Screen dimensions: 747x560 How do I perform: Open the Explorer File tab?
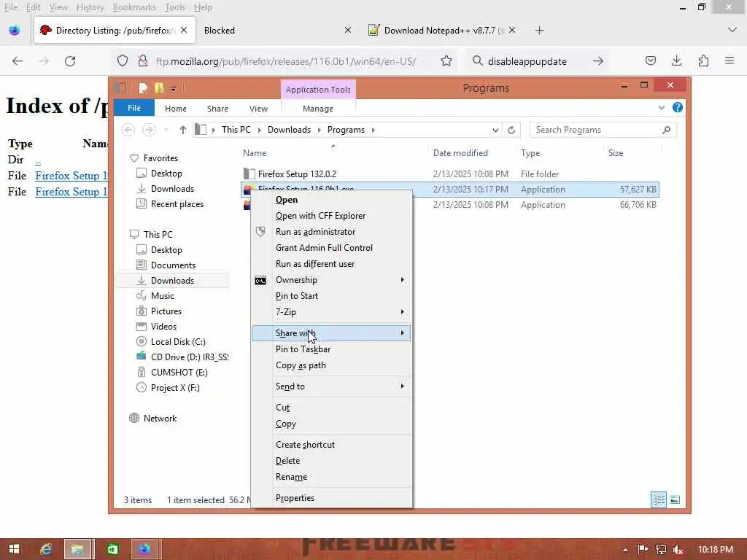coord(134,108)
